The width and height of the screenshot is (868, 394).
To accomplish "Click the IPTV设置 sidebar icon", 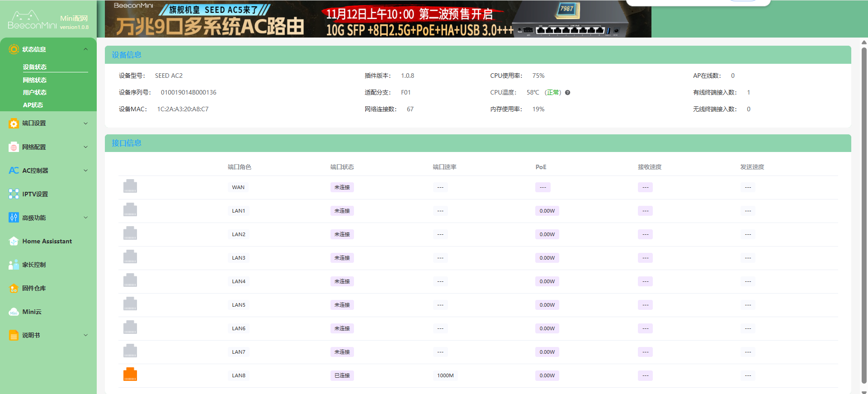I will click(14, 194).
